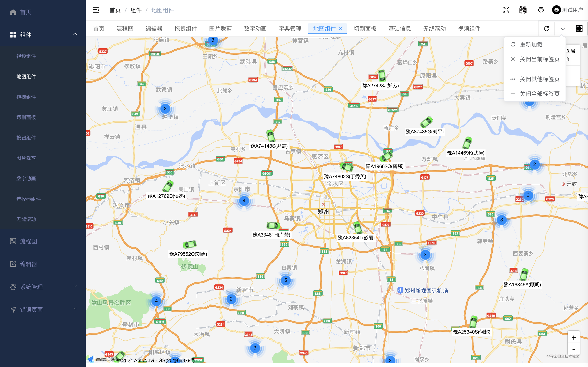The image size is (588, 367).
Task: Click 首页 breadcrumb link
Action: [115, 10]
